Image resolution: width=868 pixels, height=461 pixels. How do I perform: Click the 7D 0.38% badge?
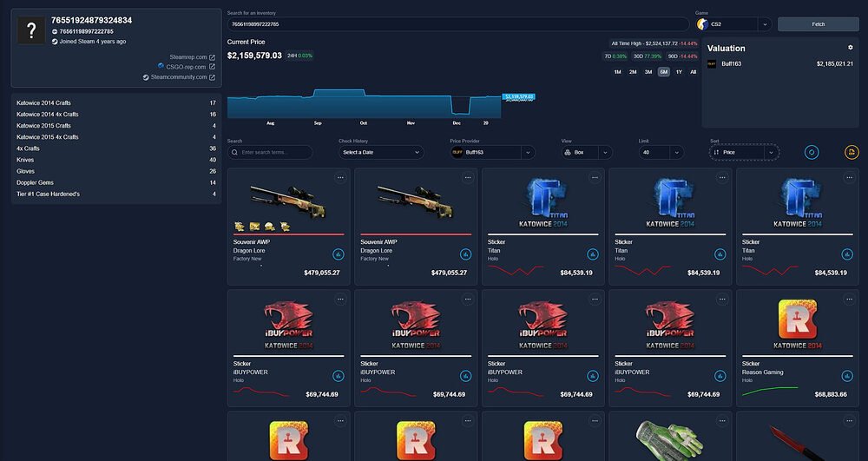[615, 56]
